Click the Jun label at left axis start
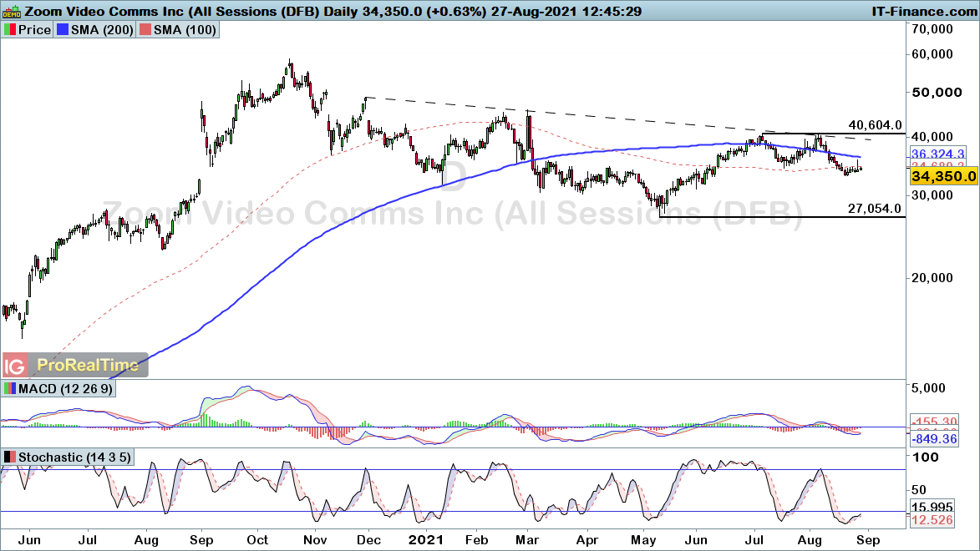Screen dimensions: 980x551 point(29,540)
